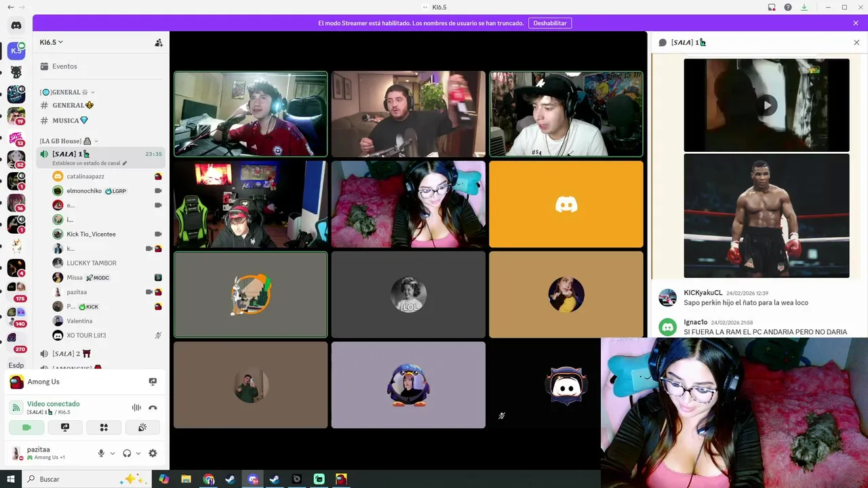
Task: Open Google Chrome from taskbar
Action: point(208,479)
